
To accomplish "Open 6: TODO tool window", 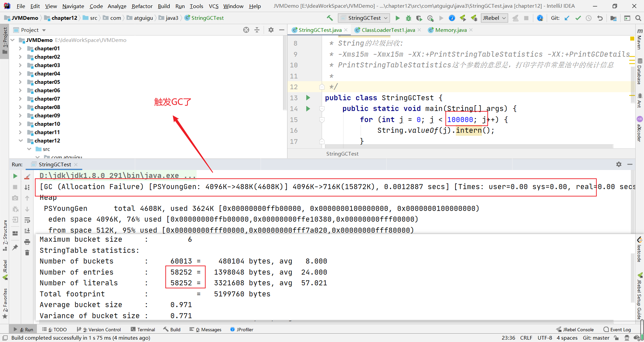I will [x=54, y=330].
